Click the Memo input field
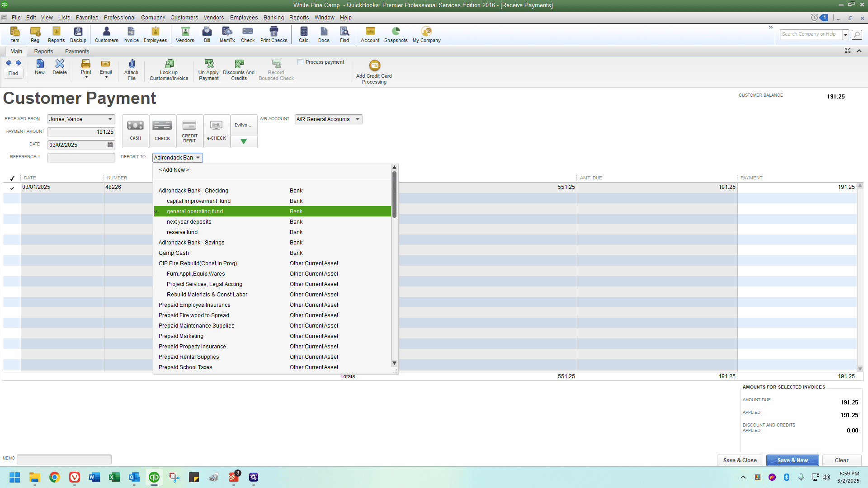Image resolution: width=868 pixels, height=488 pixels. pos(64,460)
